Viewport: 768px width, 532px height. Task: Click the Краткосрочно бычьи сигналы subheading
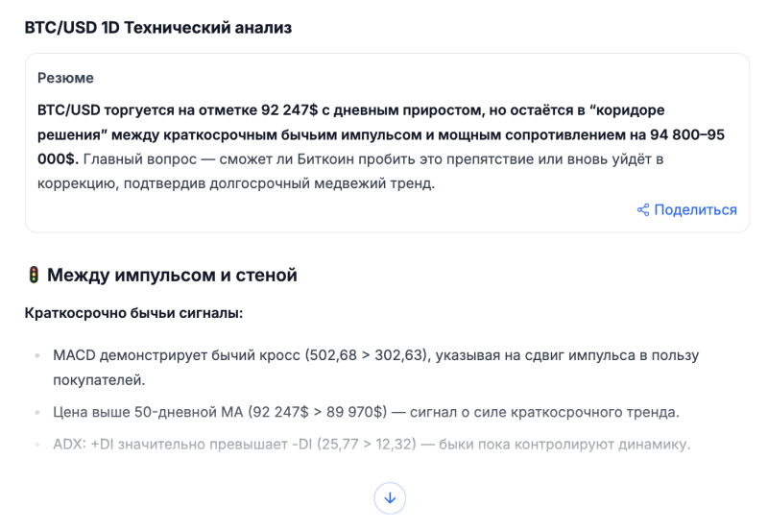pos(133,313)
